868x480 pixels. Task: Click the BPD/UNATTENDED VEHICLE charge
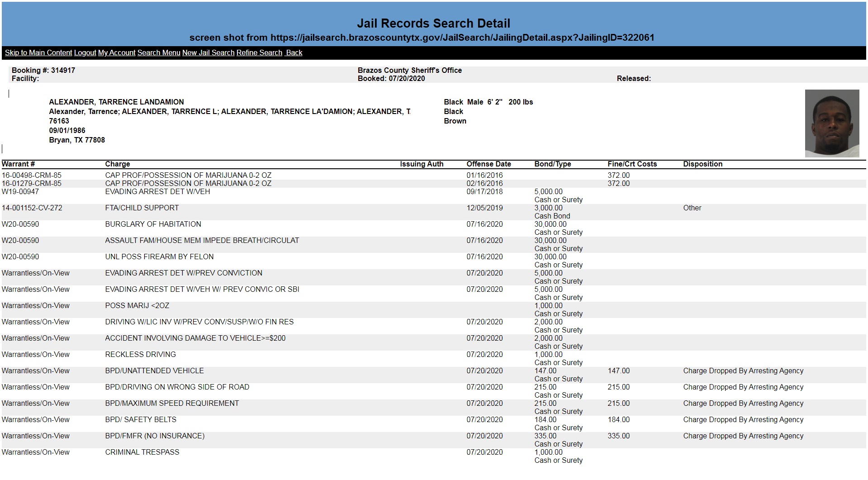coord(155,371)
